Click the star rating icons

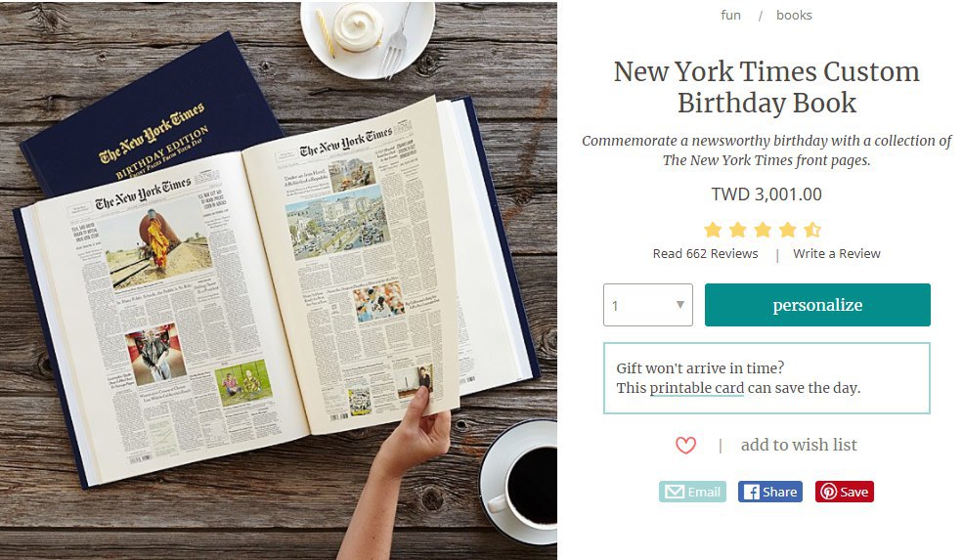click(x=762, y=230)
